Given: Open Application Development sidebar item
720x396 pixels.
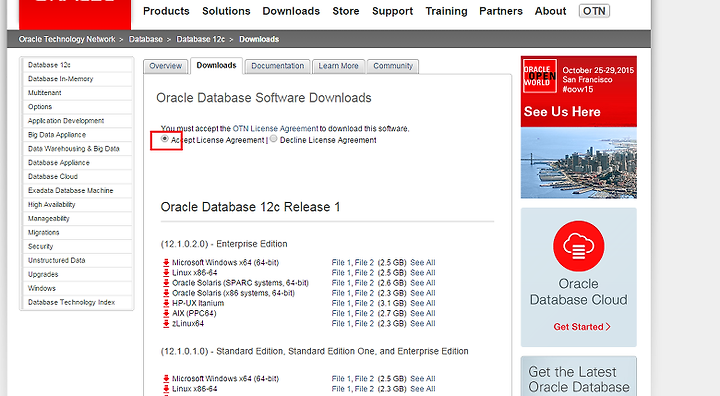Looking at the screenshot, I should pos(77,121).
